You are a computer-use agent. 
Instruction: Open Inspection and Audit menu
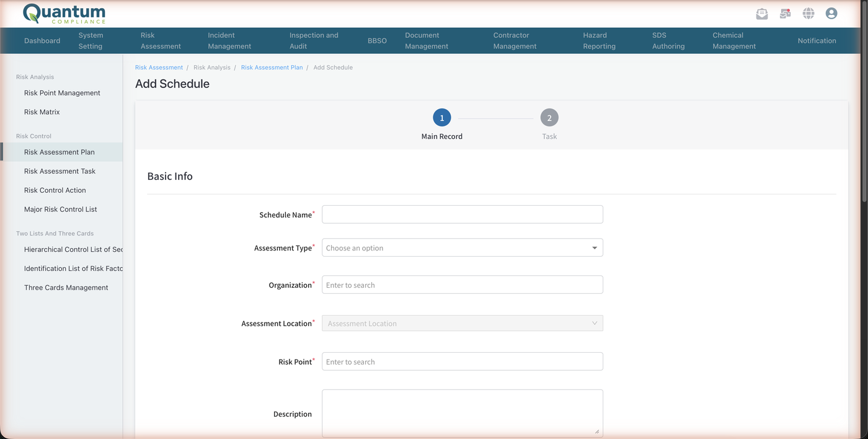click(314, 41)
